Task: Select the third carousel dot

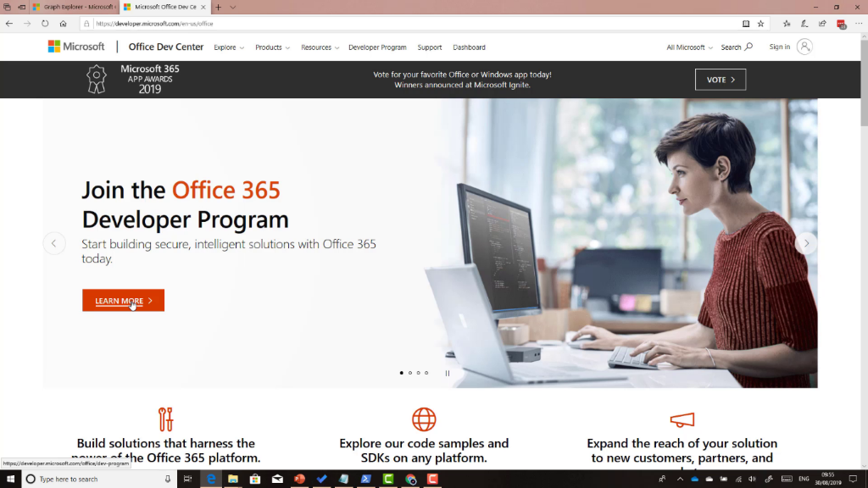Action: 419,373
